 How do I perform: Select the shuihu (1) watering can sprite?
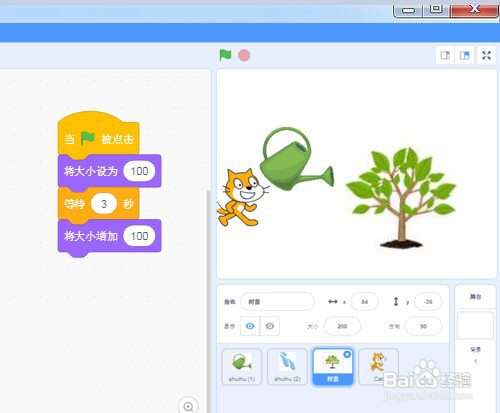242,367
